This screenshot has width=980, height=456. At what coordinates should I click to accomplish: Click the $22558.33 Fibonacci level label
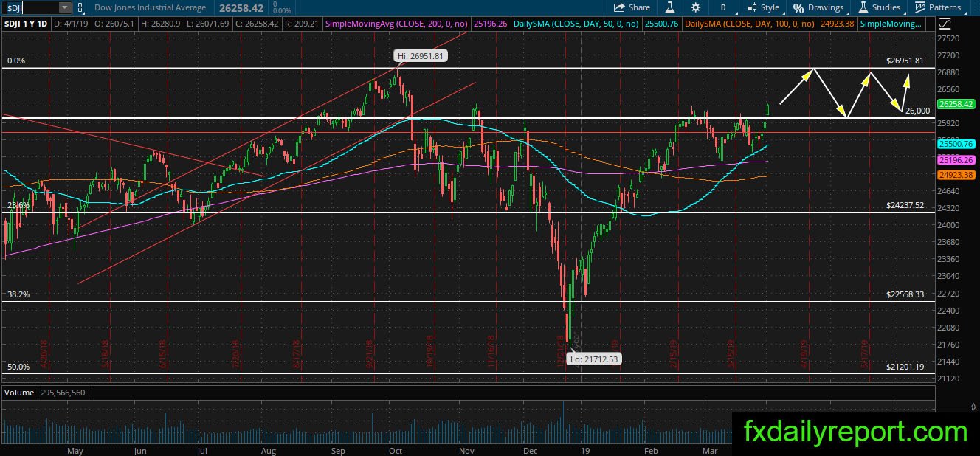pyautogui.click(x=905, y=294)
